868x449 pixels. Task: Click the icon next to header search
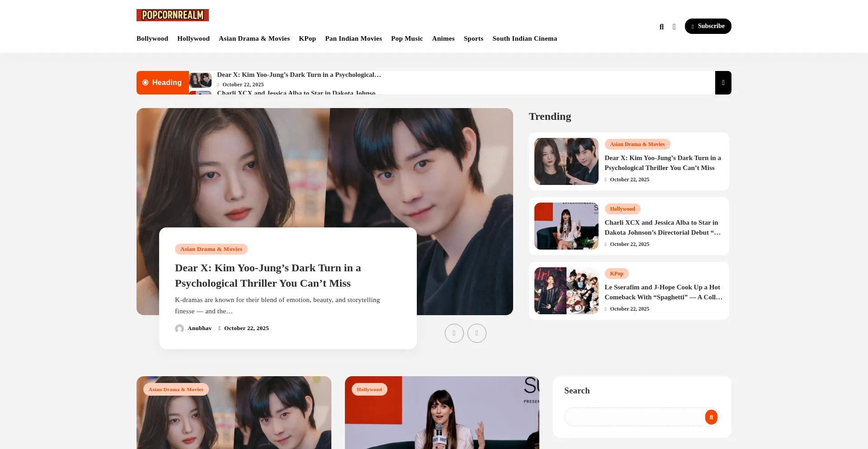pos(674,27)
